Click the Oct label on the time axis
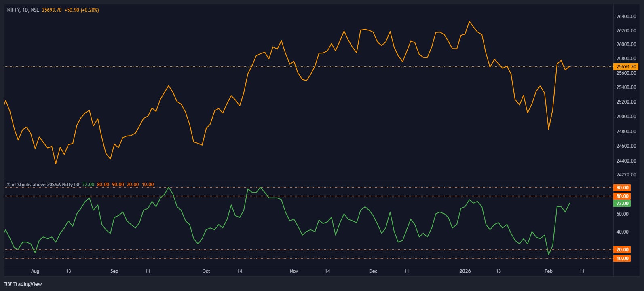Viewport: 644px width, 291px height. (206, 271)
